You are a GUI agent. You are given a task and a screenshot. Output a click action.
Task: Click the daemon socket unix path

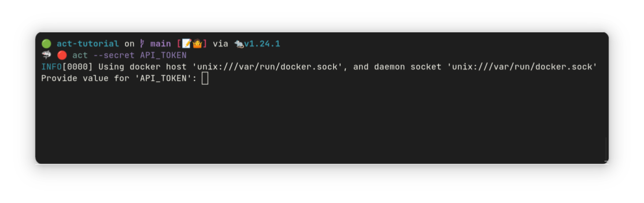click(x=522, y=67)
